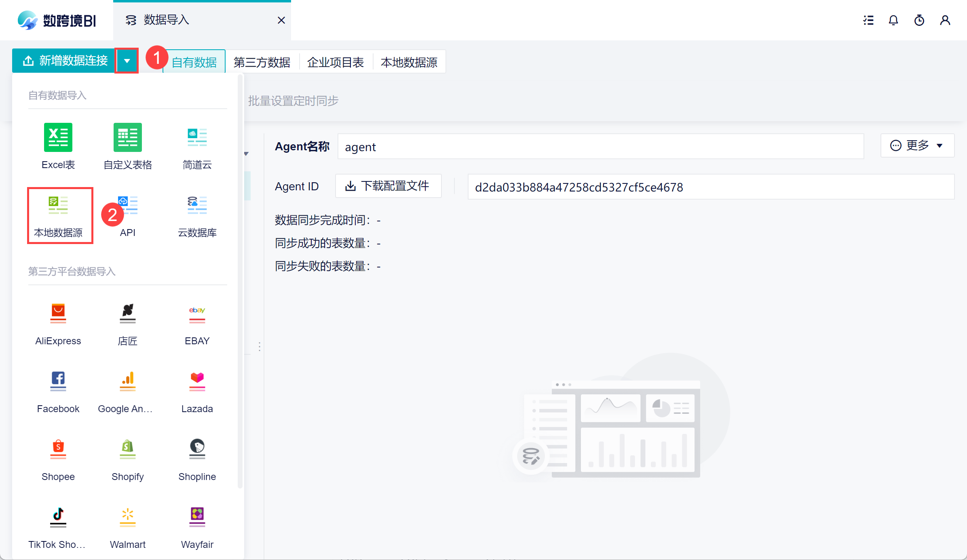Click the dropdown panel's vertical scrollbar

[x=240, y=283]
